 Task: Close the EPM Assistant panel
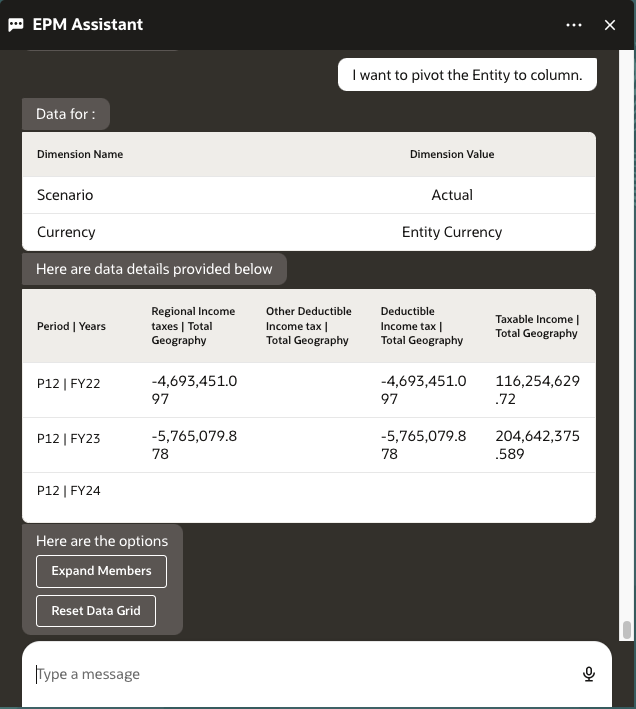610,25
